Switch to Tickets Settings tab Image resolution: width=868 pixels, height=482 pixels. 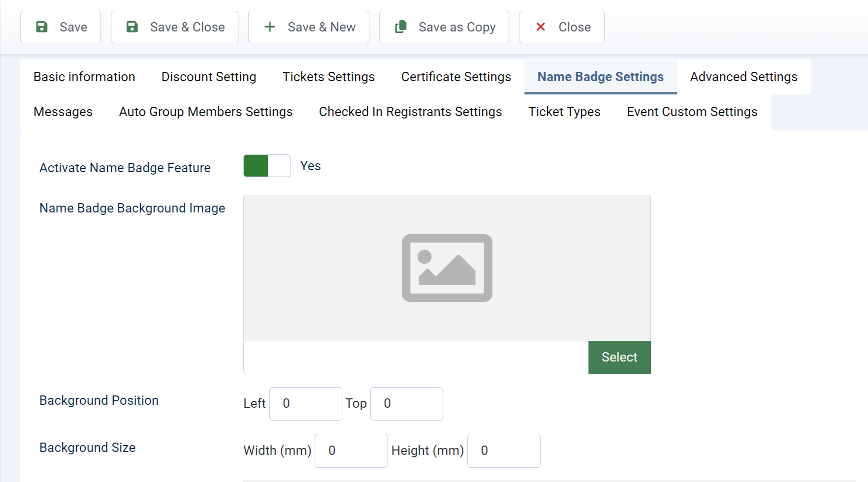click(x=328, y=77)
